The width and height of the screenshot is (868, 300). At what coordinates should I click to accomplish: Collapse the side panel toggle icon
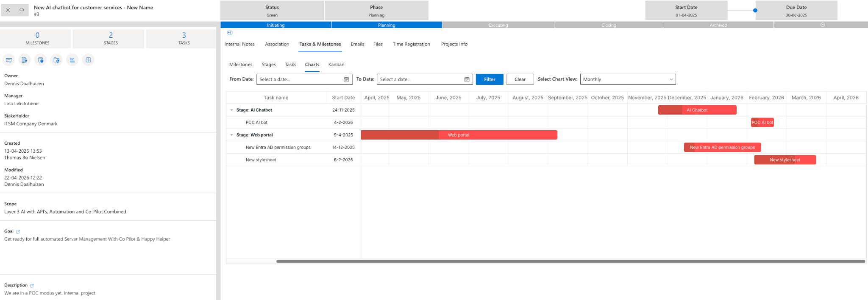pyautogui.click(x=230, y=33)
